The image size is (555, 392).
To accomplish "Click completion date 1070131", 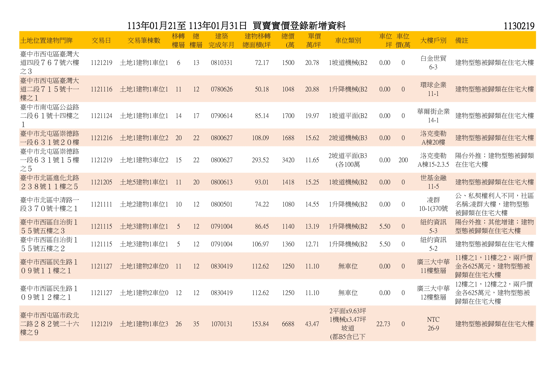I will (222, 324).
